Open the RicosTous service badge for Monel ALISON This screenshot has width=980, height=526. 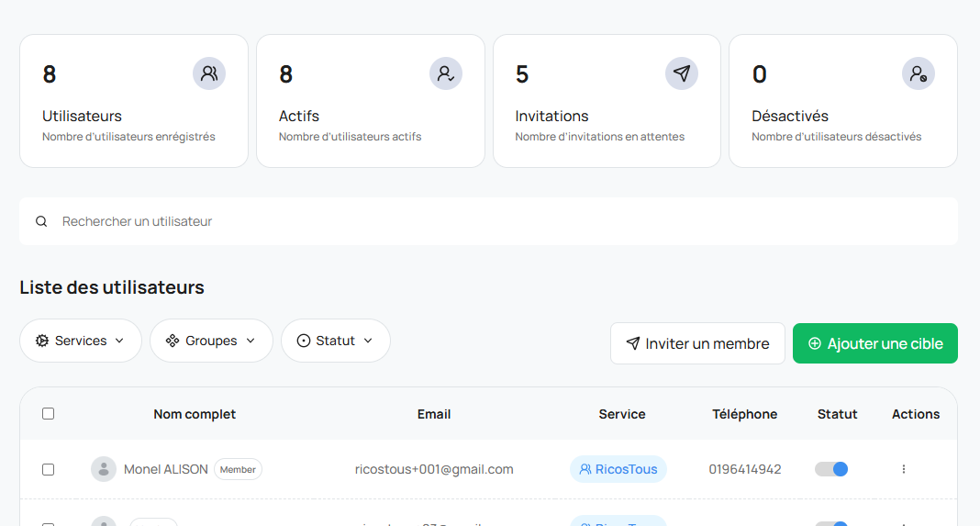[618, 469]
